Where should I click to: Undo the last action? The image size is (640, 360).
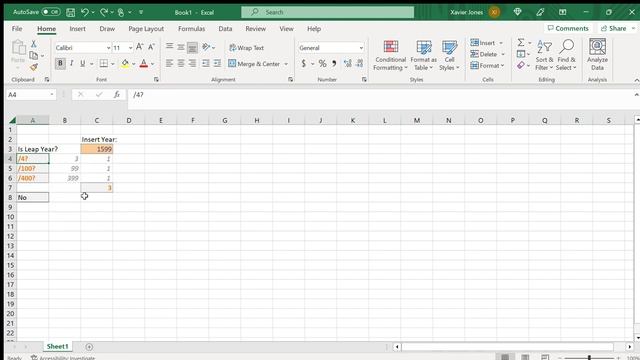click(84, 12)
